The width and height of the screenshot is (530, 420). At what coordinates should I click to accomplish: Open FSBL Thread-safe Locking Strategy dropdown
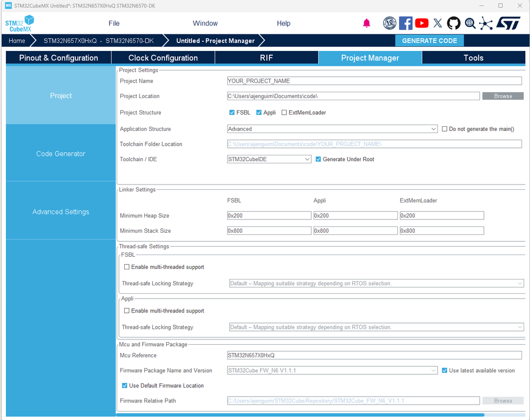377,283
